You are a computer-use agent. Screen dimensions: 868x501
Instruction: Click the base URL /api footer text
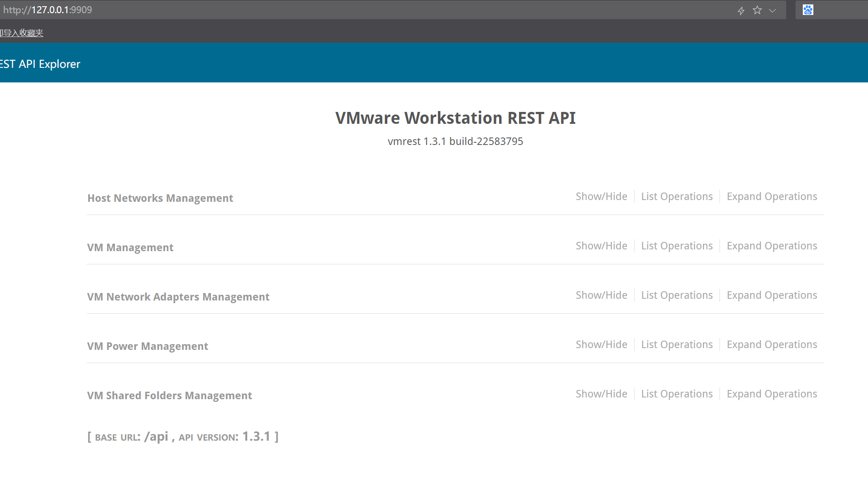click(x=132, y=437)
